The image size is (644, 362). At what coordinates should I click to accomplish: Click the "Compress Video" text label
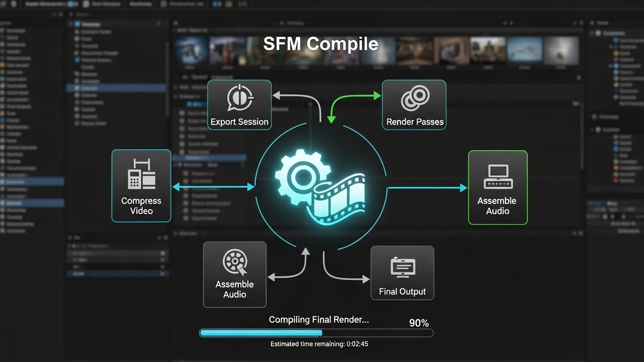coord(141,206)
